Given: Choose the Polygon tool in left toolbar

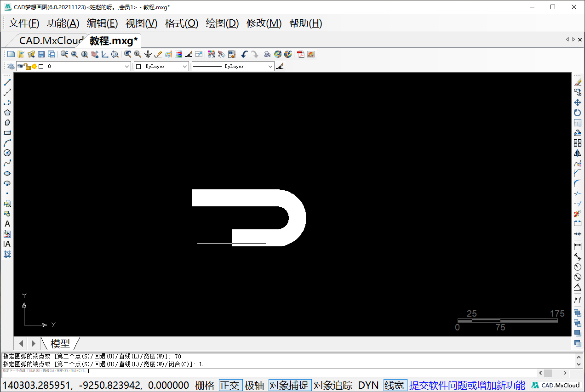Looking at the screenshot, I should [7, 113].
